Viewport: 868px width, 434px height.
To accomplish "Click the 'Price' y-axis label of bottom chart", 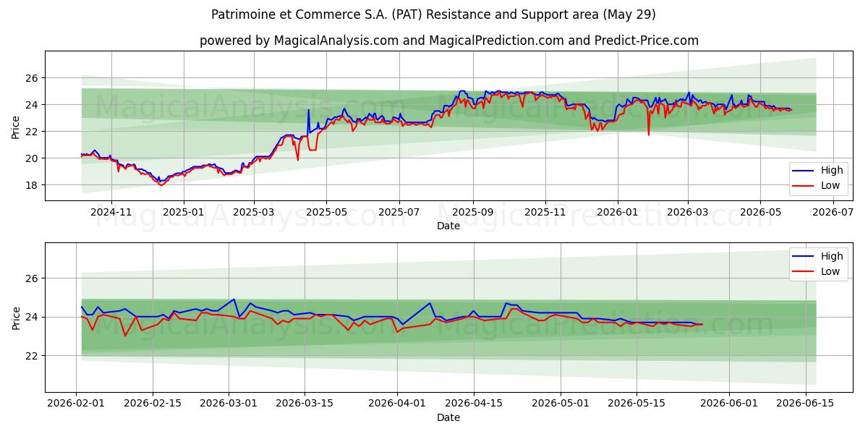I will click(16, 318).
